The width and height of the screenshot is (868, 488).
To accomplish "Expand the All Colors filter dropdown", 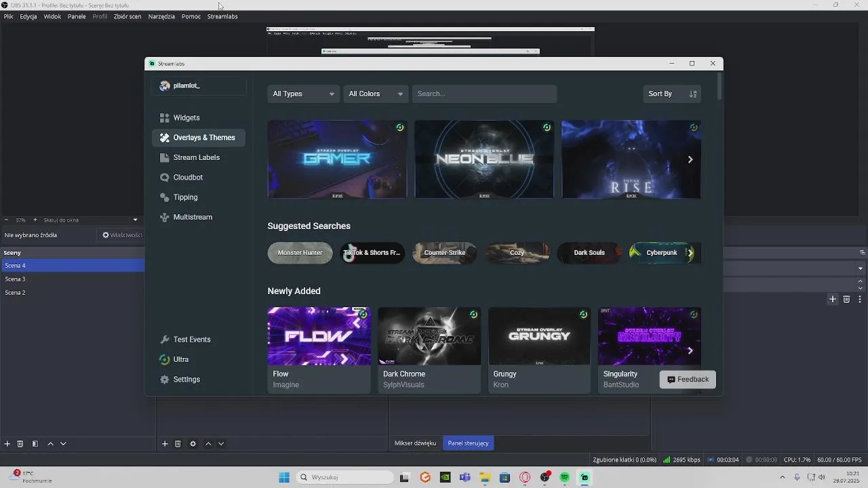I will point(376,94).
